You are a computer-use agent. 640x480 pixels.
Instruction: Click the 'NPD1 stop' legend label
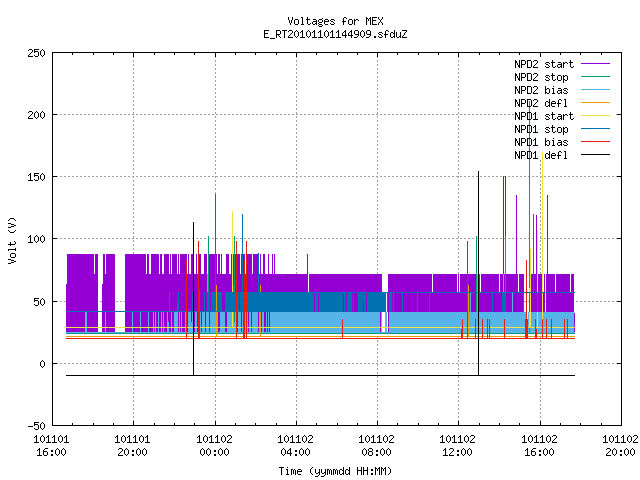pos(541,129)
